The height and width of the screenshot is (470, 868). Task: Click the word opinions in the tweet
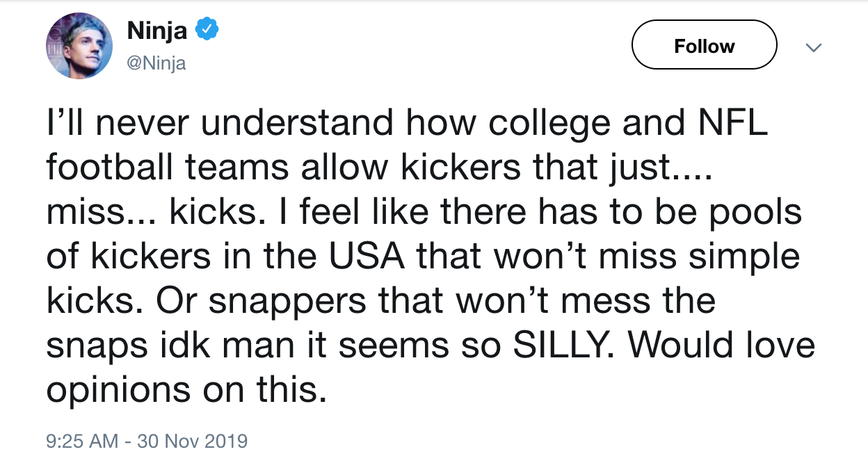pos(118,390)
